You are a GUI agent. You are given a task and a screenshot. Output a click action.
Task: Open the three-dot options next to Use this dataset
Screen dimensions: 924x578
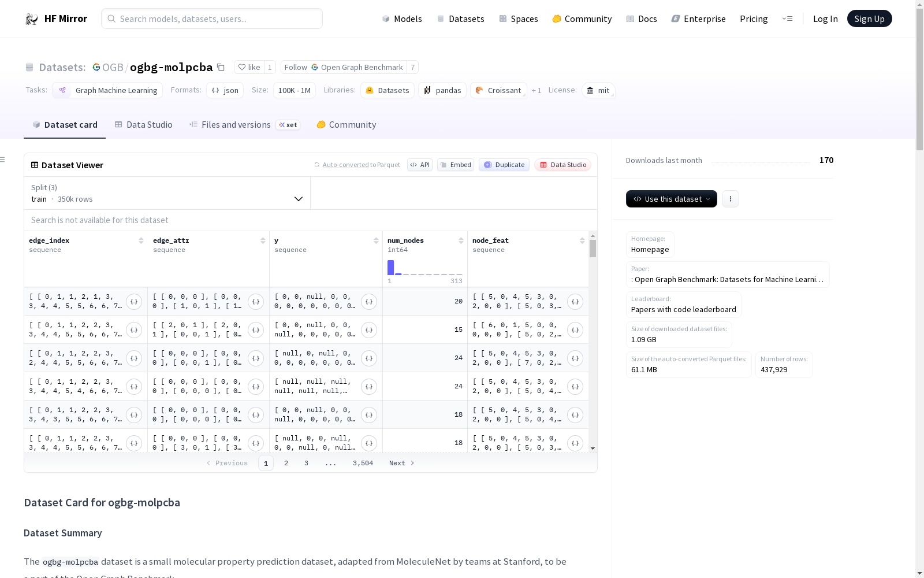[731, 199]
